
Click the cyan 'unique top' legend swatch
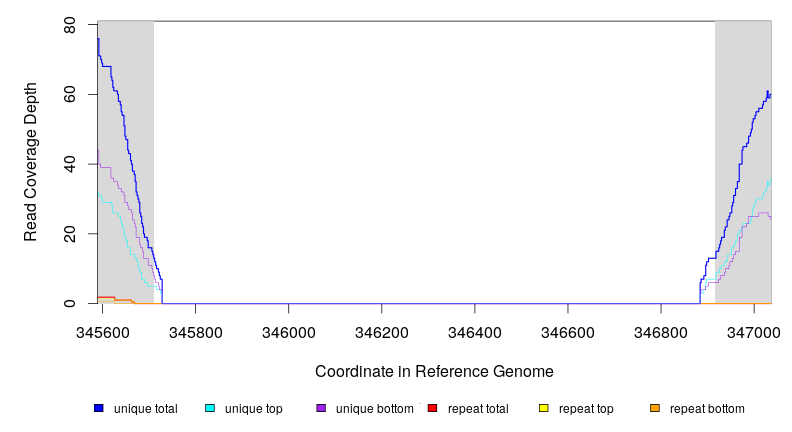(x=210, y=408)
